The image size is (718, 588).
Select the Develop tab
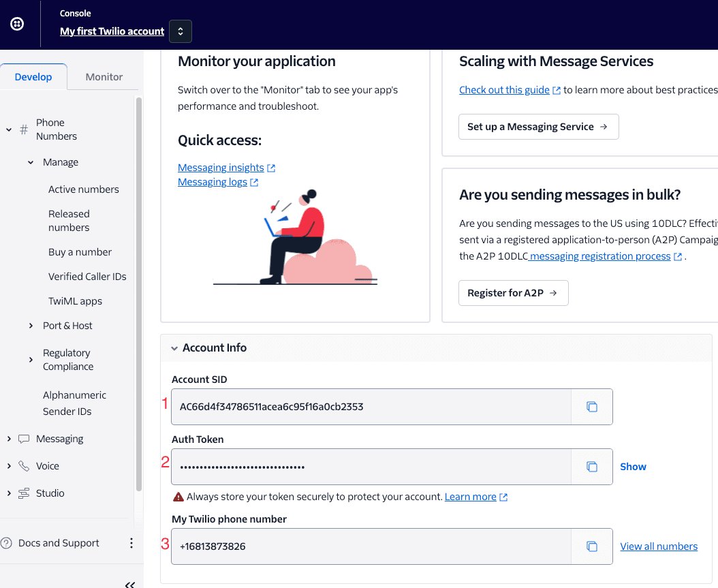tap(33, 76)
